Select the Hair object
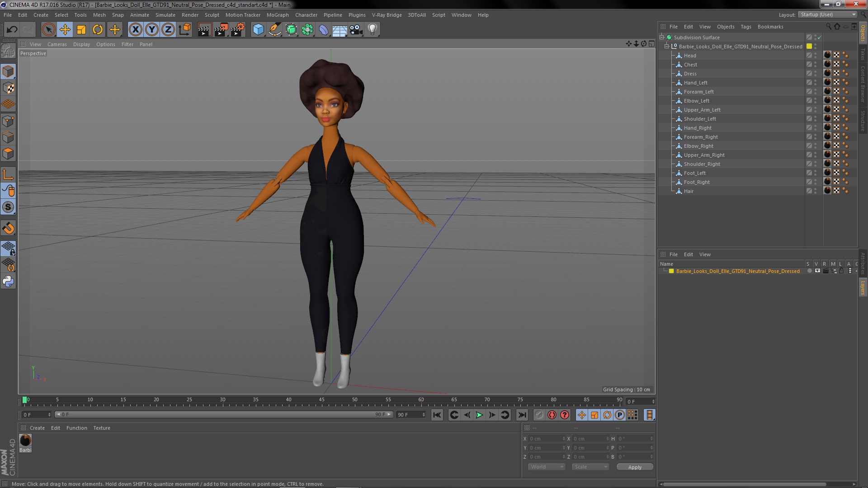Screen dimensions: 868x488 (x=688, y=191)
